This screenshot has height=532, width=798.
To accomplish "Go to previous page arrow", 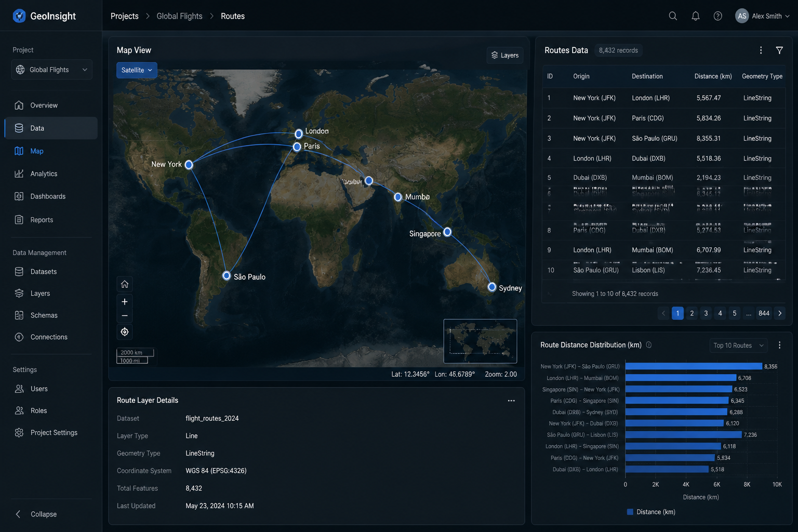I will [x=663, y=313].
